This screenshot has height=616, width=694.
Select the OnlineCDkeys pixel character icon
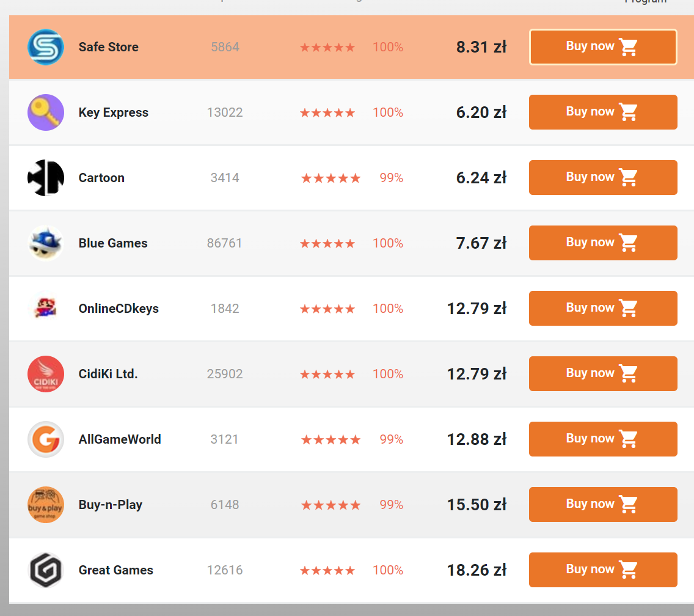coord(46,308)
